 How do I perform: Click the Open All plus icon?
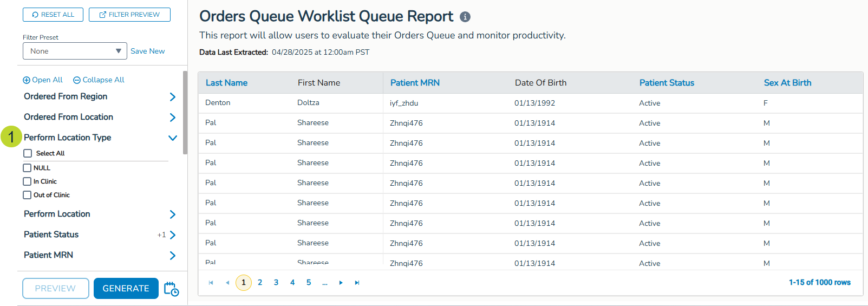[27, 80]
